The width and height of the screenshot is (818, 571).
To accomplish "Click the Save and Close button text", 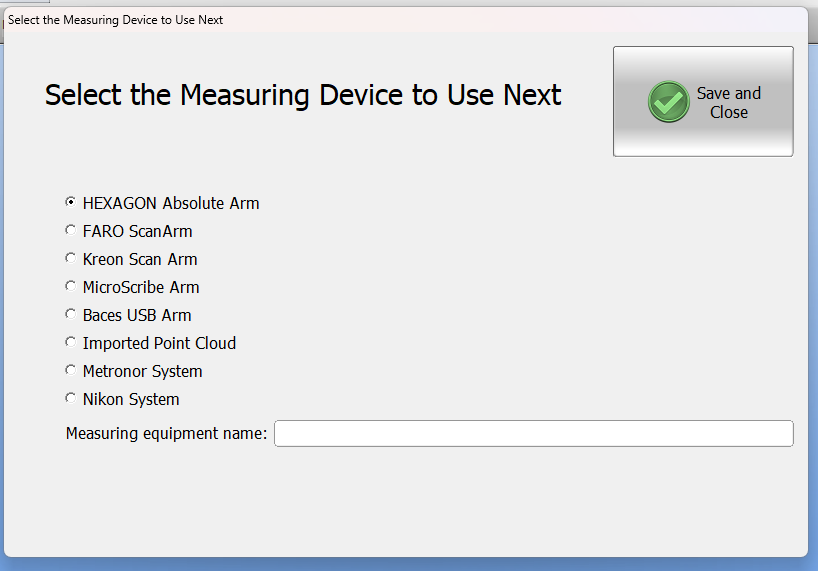I will (x=729, y=103).
